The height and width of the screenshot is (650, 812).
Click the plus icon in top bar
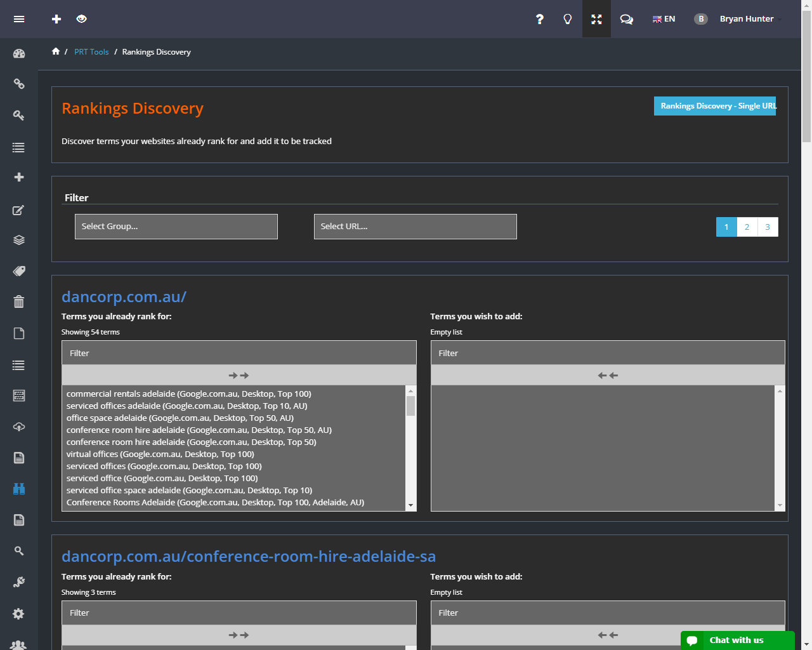[x=56, y=19]
